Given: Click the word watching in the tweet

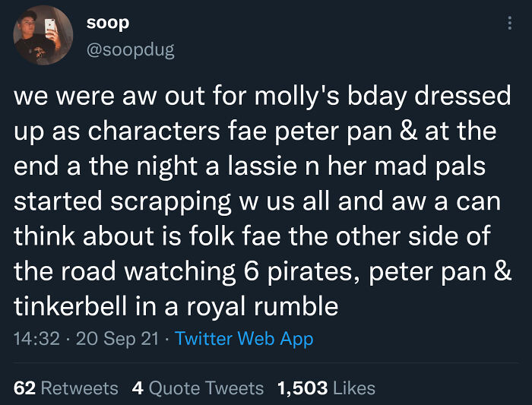Looking at the screenshot, I should (x=180, y=272).
